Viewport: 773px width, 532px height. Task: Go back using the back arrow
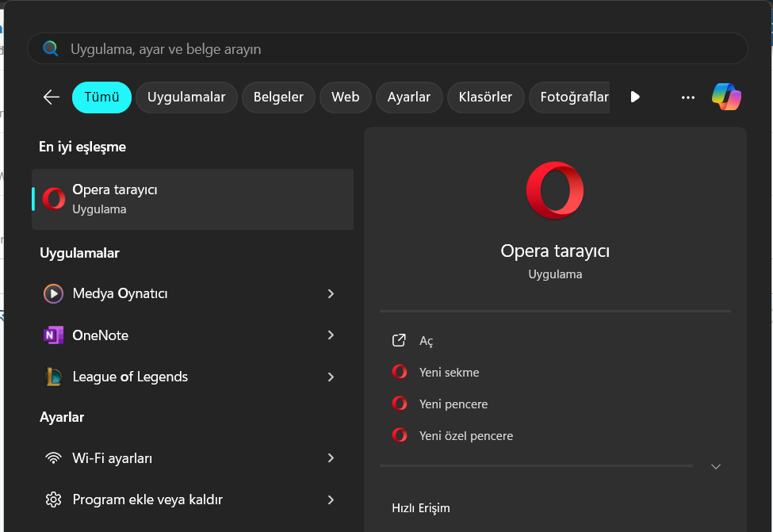tap(51, 97)
